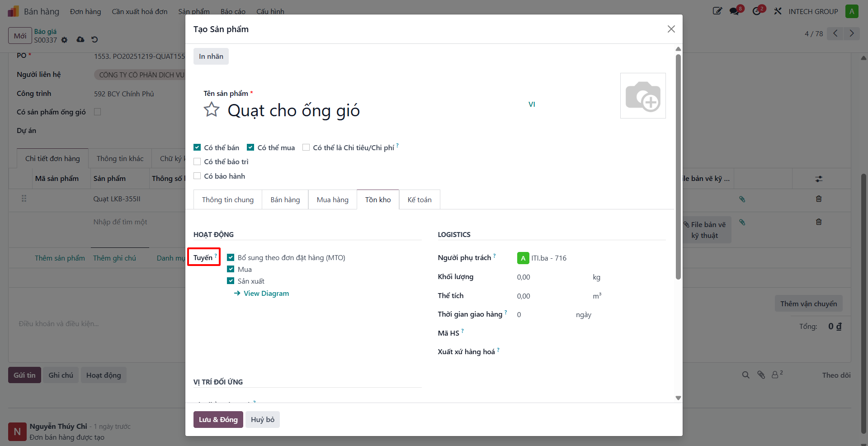Open the Bán hàng app logo icon
The image size is (868, 446).
pyautogui.click(x=13, y=11)
